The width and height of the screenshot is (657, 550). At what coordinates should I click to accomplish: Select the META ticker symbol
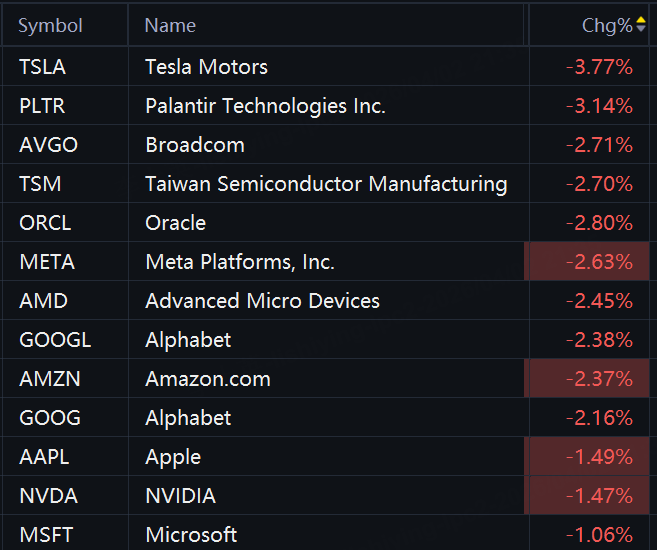tap(47, 262)
